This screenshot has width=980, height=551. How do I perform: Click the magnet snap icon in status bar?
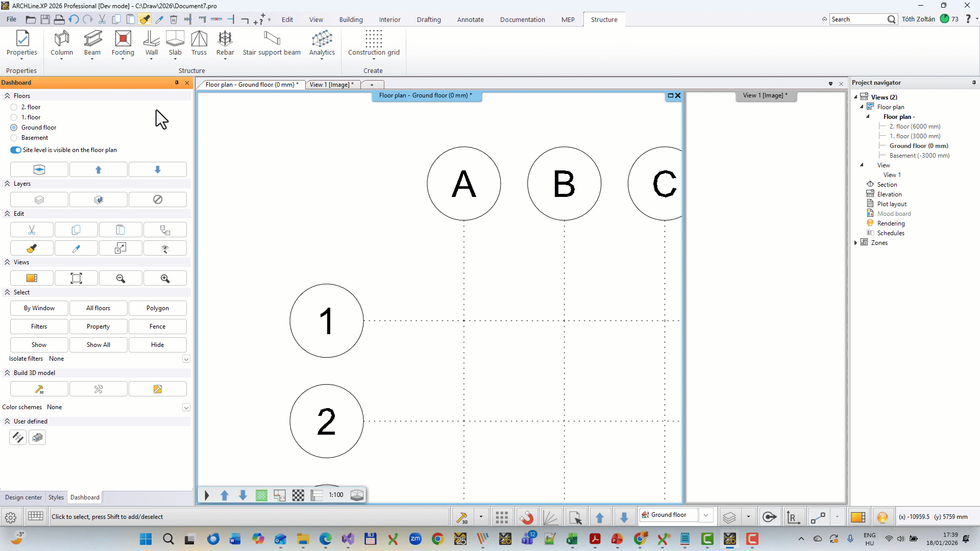(527, 517)
